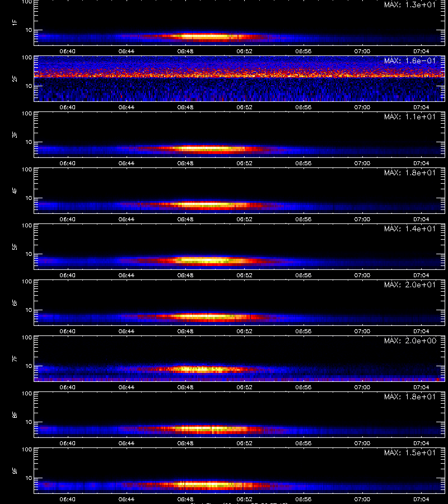Viewport: 448px width, 504px height.
Task: Click the 06:56 tick label below 5F panel
Action: pos(304,275)
